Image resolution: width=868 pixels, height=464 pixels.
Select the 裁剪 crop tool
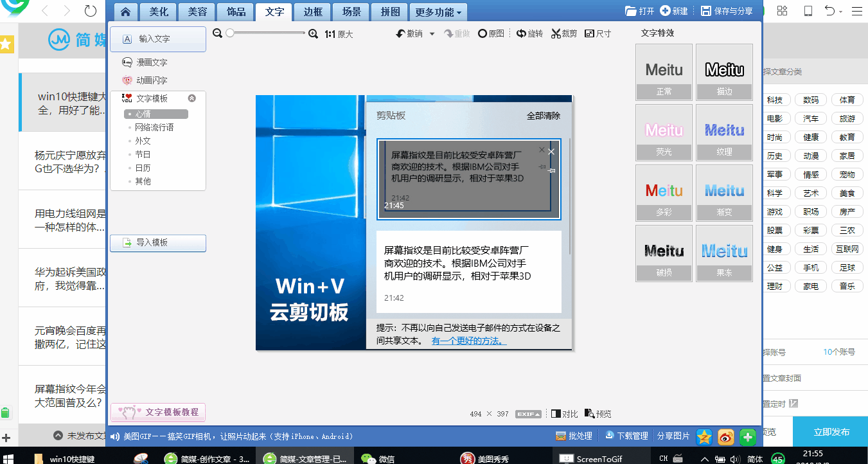564,33
